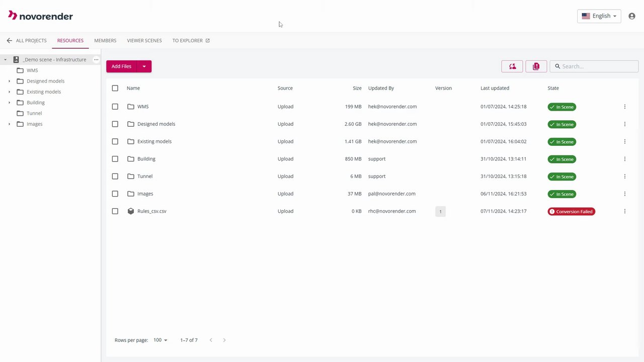
Task: Open row menu for Designed models
Action: click(x=625, y=124)
